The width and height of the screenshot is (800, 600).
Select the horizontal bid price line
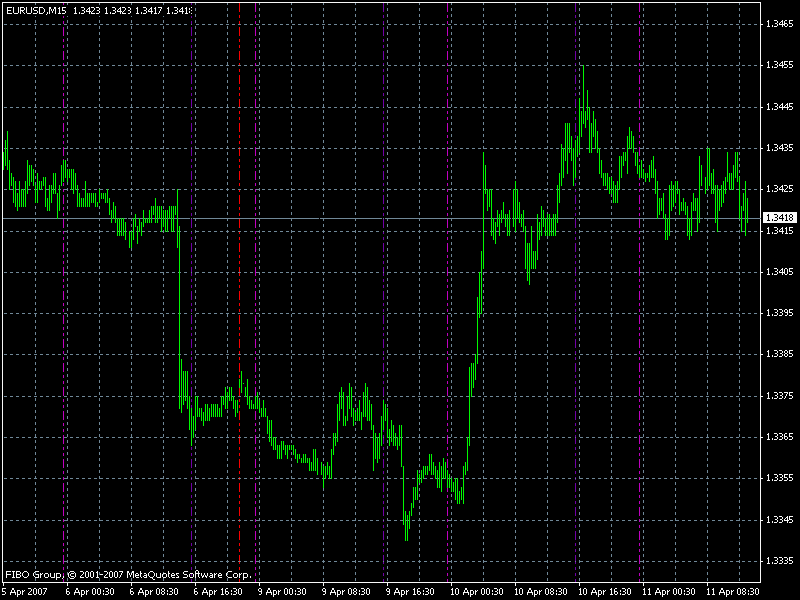click(382, 218)
